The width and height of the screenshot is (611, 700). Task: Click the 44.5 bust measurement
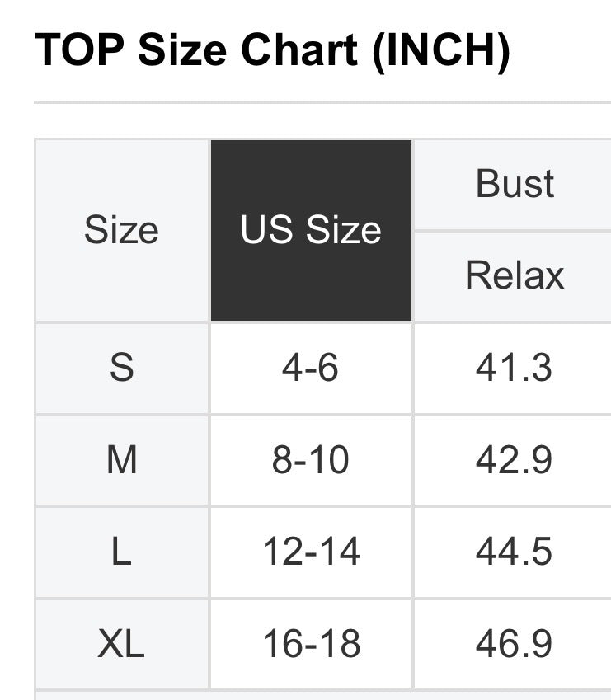coord(514,552)
